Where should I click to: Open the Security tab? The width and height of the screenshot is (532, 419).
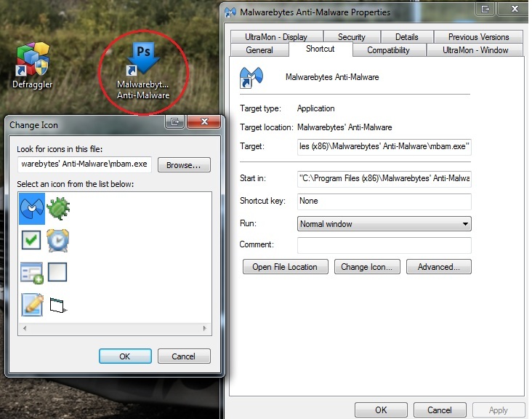click(352, 36)
